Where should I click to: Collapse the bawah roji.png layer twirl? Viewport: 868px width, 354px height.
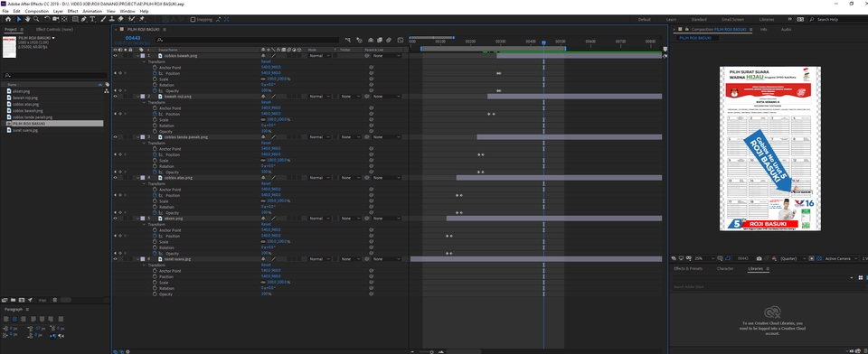coord(137,97)
